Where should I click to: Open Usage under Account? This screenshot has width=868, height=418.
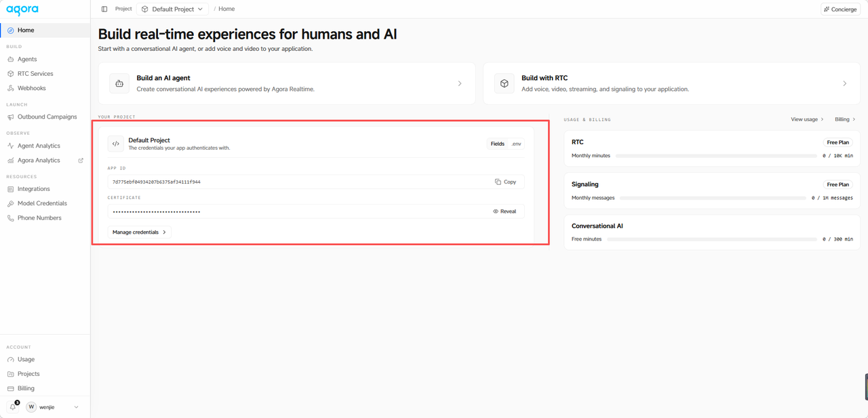(x=45, y=360)
